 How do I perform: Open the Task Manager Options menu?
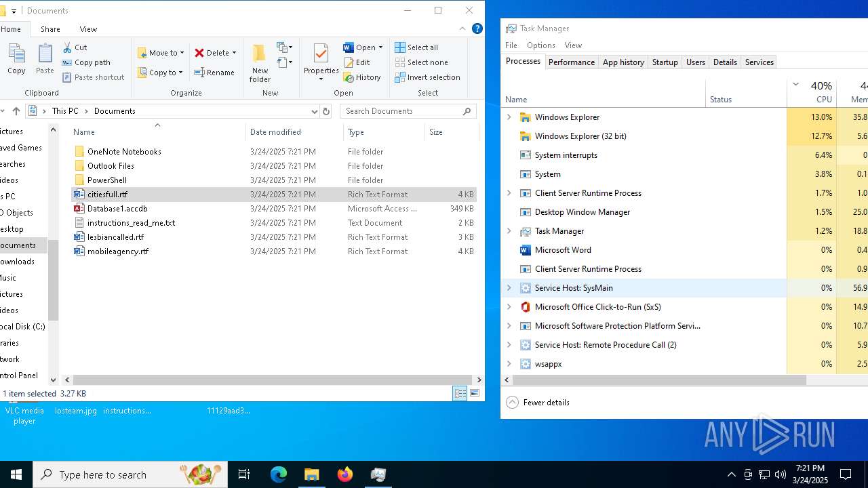tap(541, 45)
